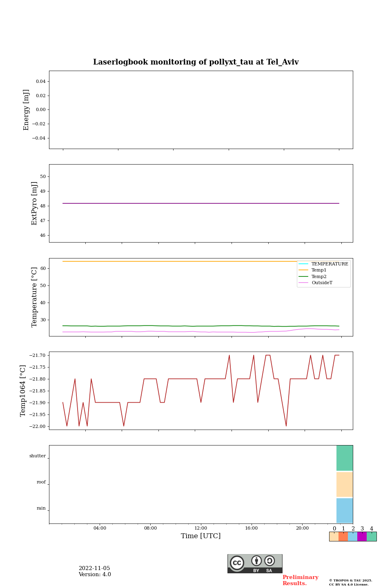Click the ExtPyro [mJ] axis label
Screen dimensions: 392x588
click(34, 203)
